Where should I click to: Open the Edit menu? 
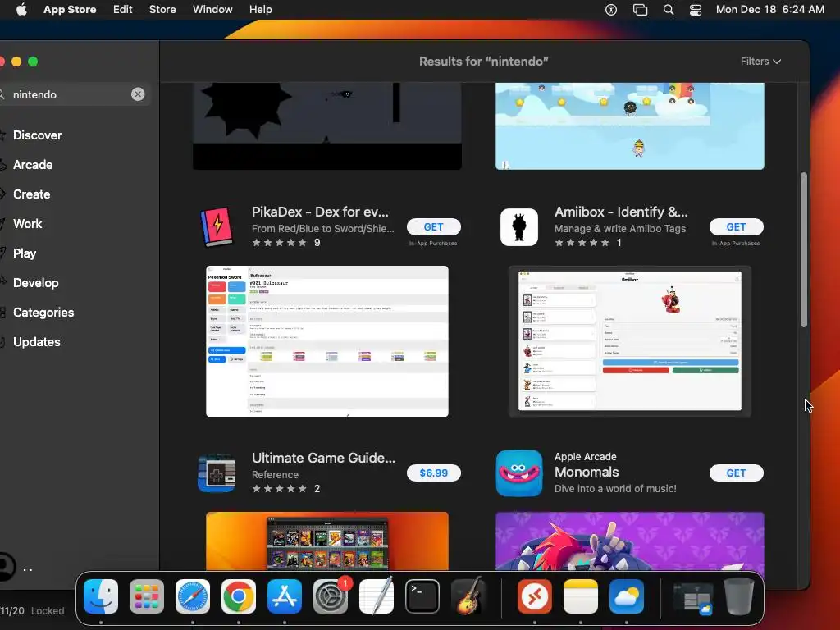pyautogui.click(x=123, y=10)
